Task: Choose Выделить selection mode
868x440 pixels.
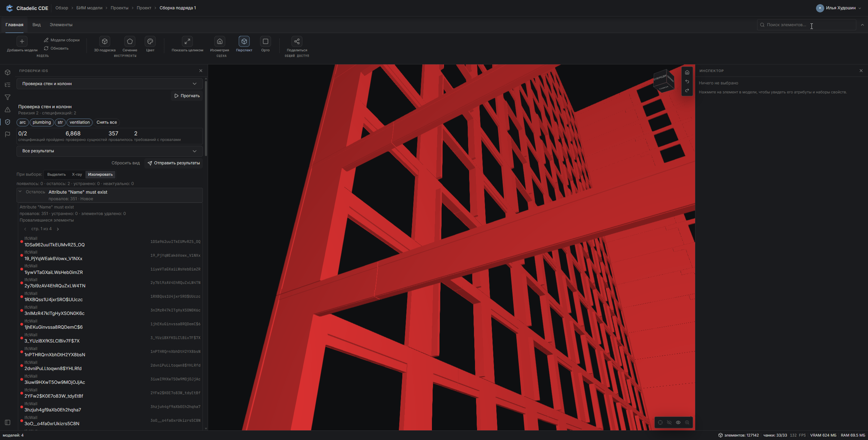Action: tap(56, 174)
